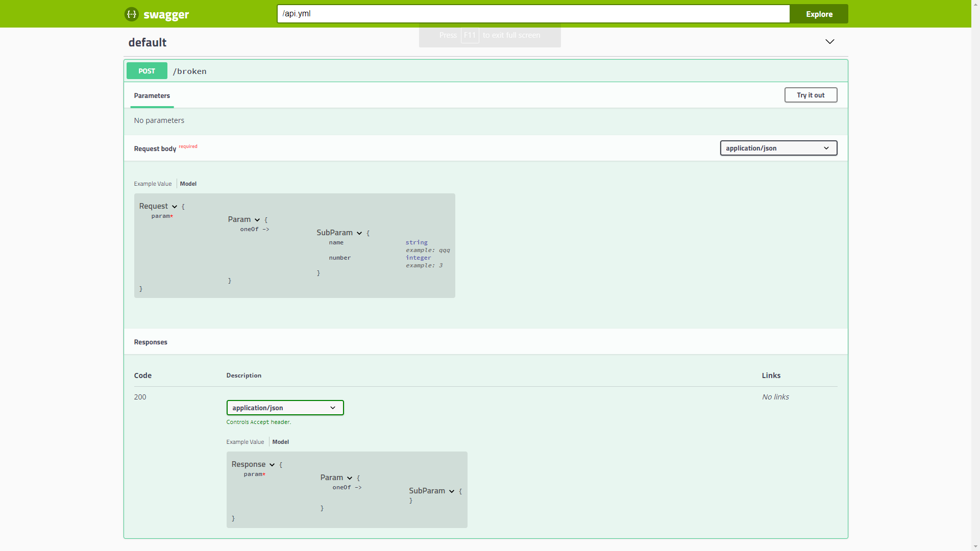
Task: Click the page vertical scrollbar
Action: [975, 275]
